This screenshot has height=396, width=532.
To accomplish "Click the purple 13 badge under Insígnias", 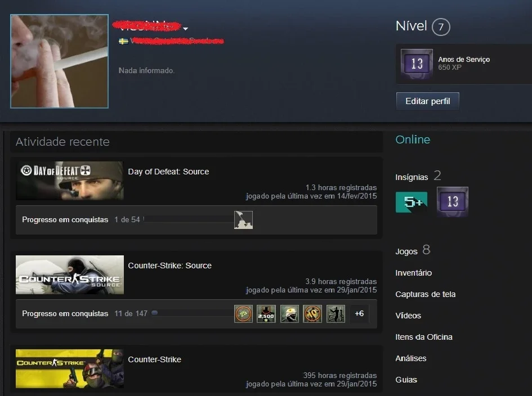I will (453, 202).
